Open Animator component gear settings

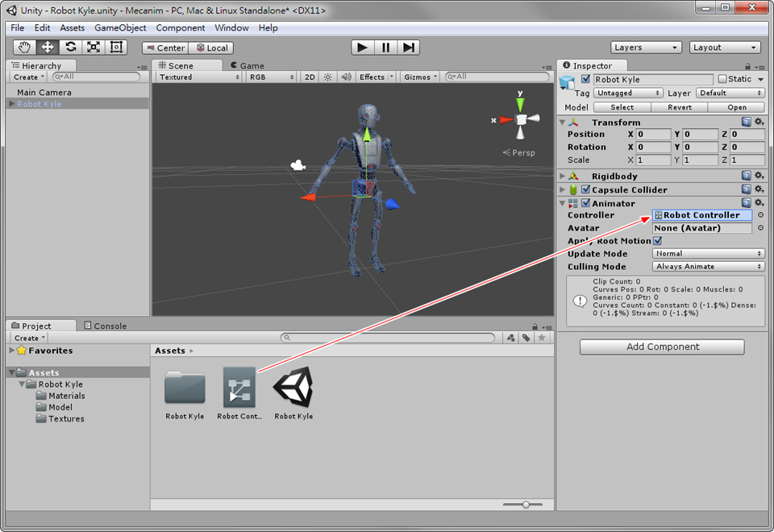click(759, 203)
